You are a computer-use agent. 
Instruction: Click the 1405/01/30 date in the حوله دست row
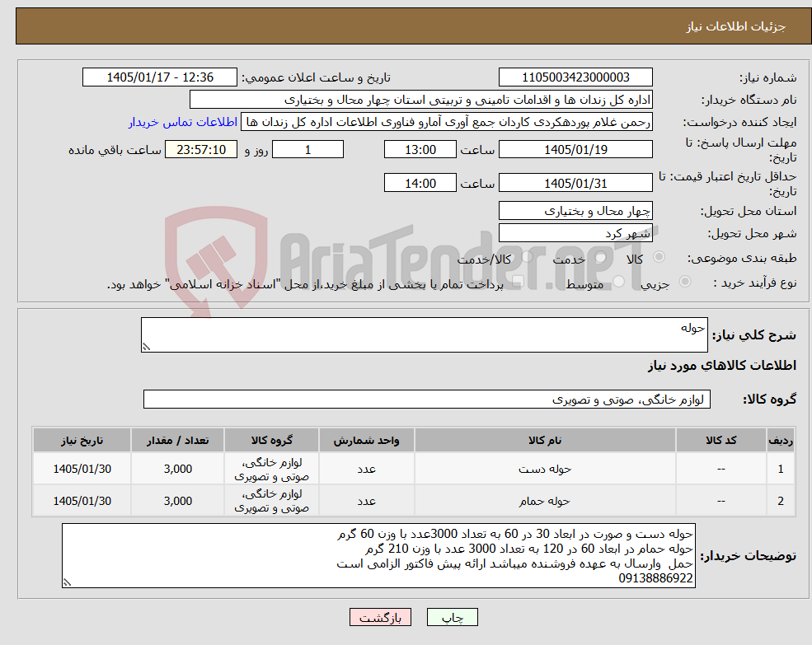point(82,469)
